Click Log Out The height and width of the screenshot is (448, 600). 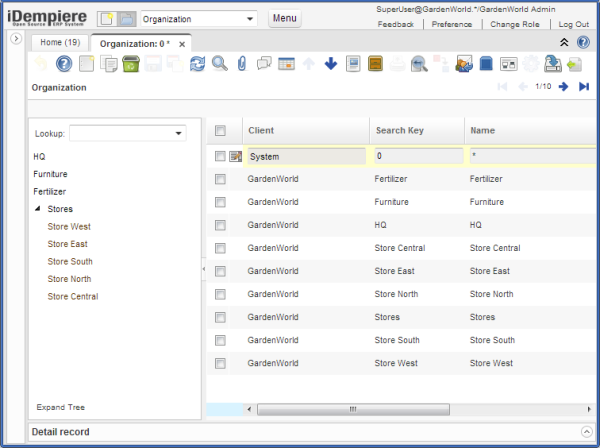[574, 24]
